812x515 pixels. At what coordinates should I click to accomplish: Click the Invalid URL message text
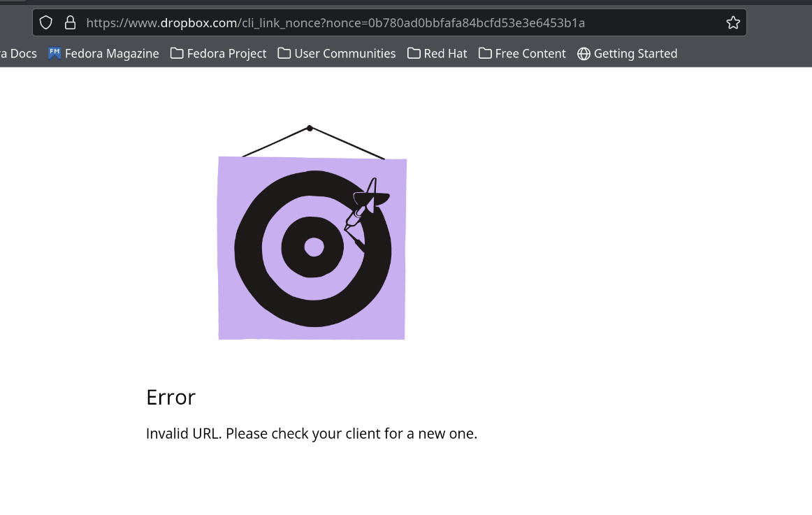click(x=311, y=433)
